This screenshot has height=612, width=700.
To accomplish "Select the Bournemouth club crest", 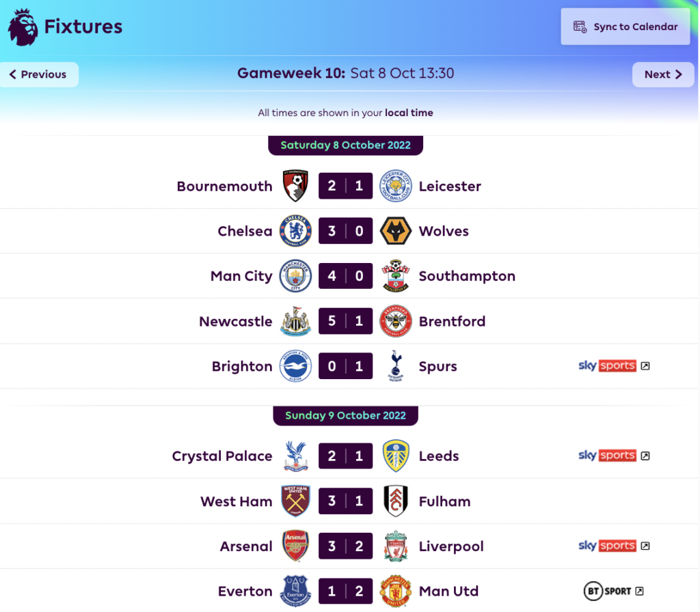I will pyautogui.click(x=295, y=185).
